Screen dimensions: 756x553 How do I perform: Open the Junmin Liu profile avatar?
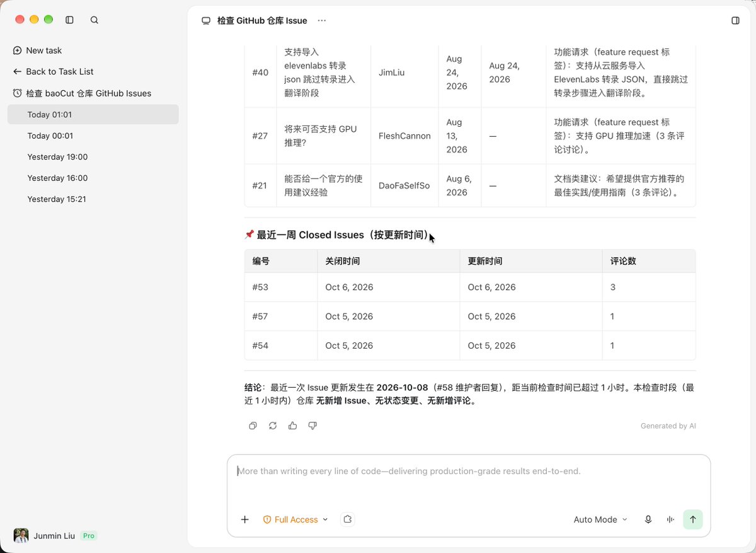click(x=21, y=535)
